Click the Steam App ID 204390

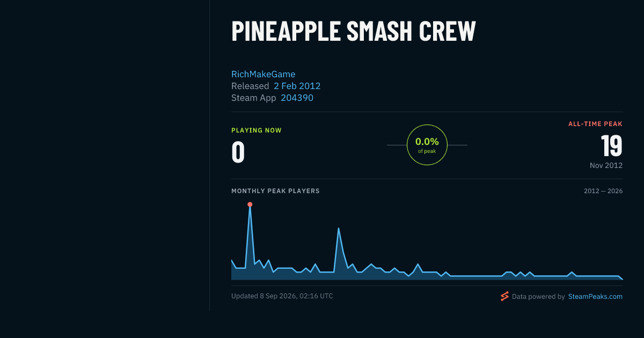pos(297,98)
